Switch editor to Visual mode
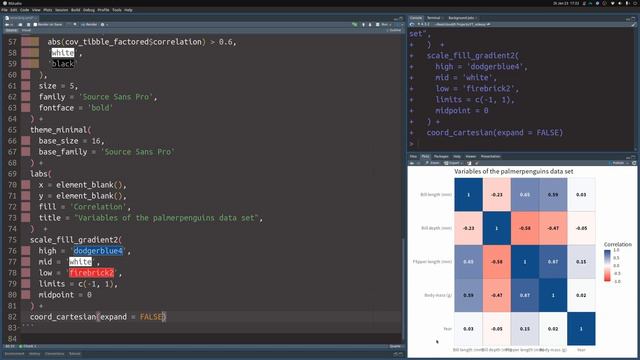This screenshot has width=640, height=360. pos(26,30)
